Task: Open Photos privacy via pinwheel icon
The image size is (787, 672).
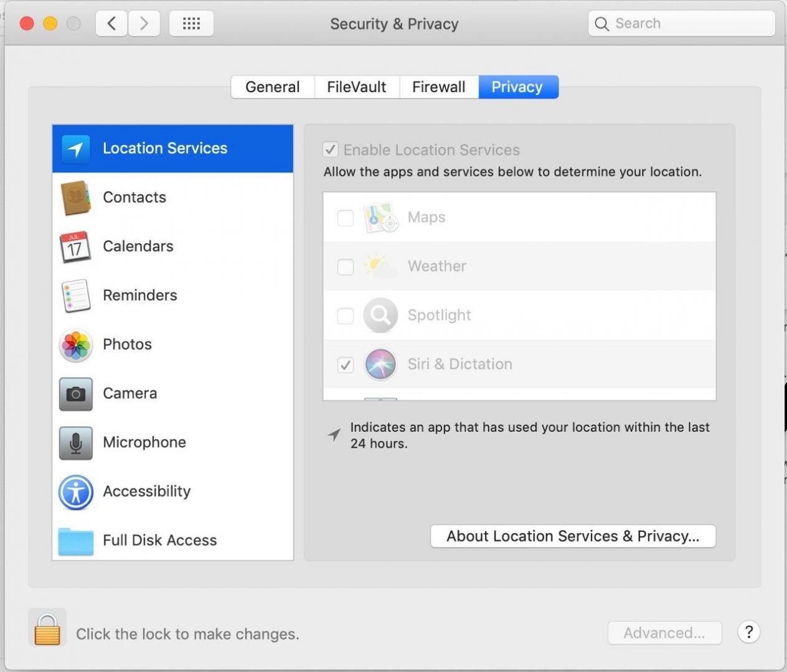Action: pyautogui.click(x=76, y=345)
